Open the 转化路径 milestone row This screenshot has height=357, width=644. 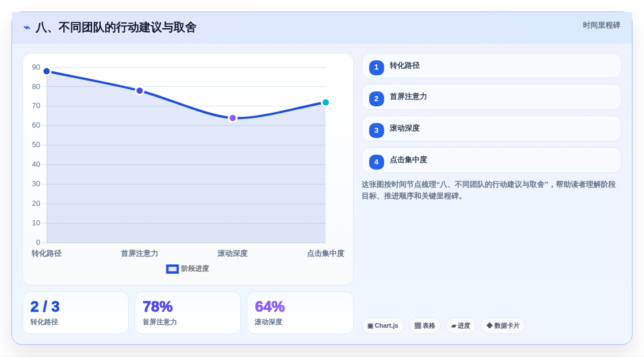[491, 66]
